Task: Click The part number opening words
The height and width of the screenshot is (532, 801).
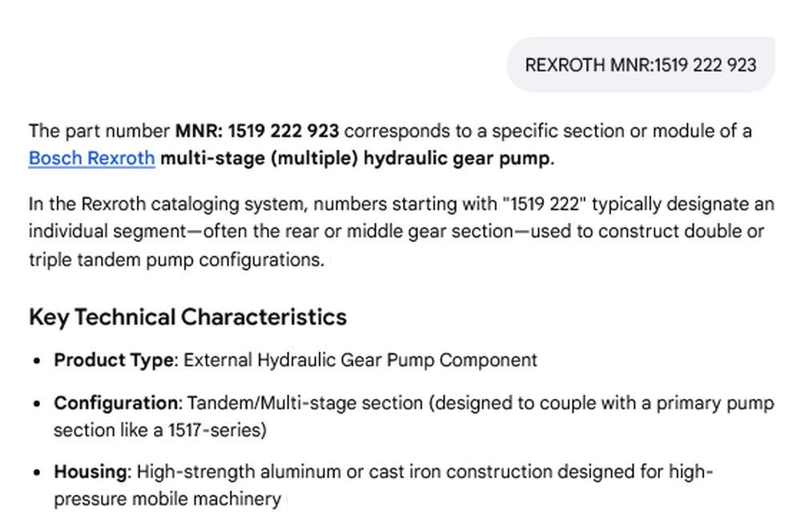Action: point(99,131)
